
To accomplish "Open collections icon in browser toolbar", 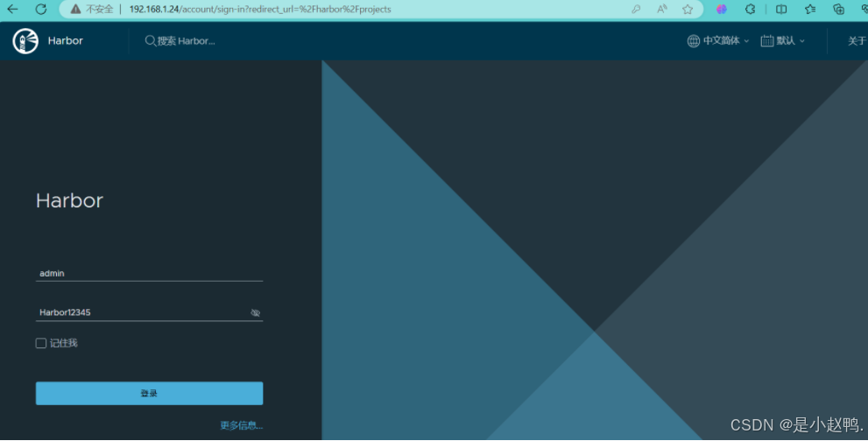I will [x=839, y=9].
